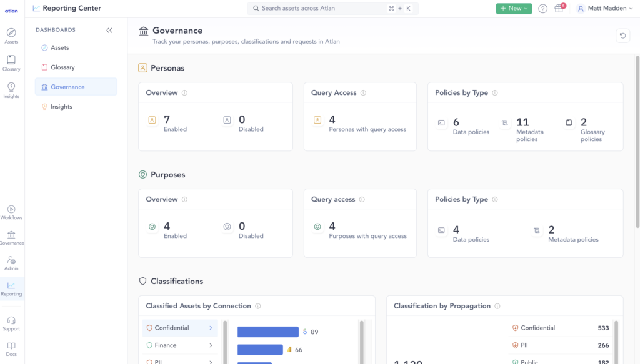Select the Assets dashboard
This screenshot has width=640, height=364.
click(x=76, y=47)
